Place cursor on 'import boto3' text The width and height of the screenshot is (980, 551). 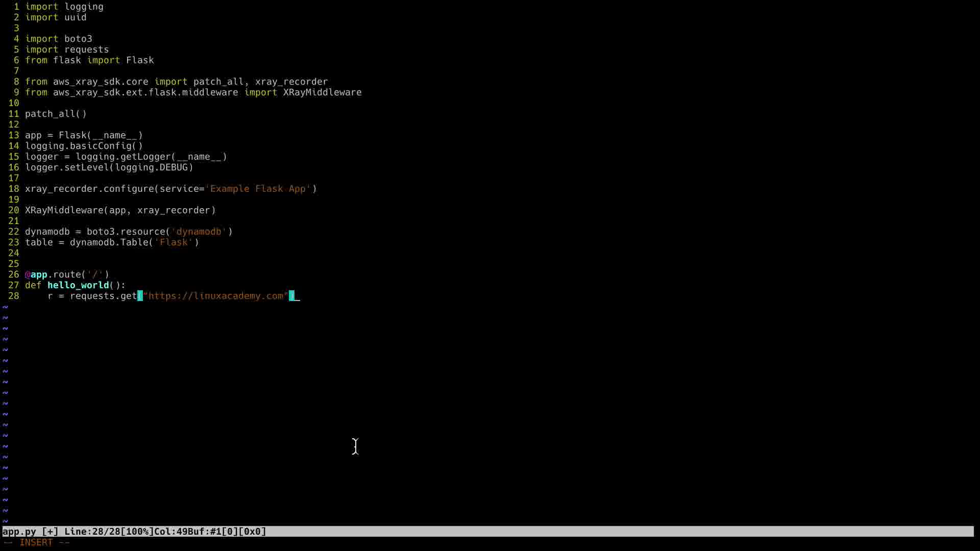(x=59, y=39)
